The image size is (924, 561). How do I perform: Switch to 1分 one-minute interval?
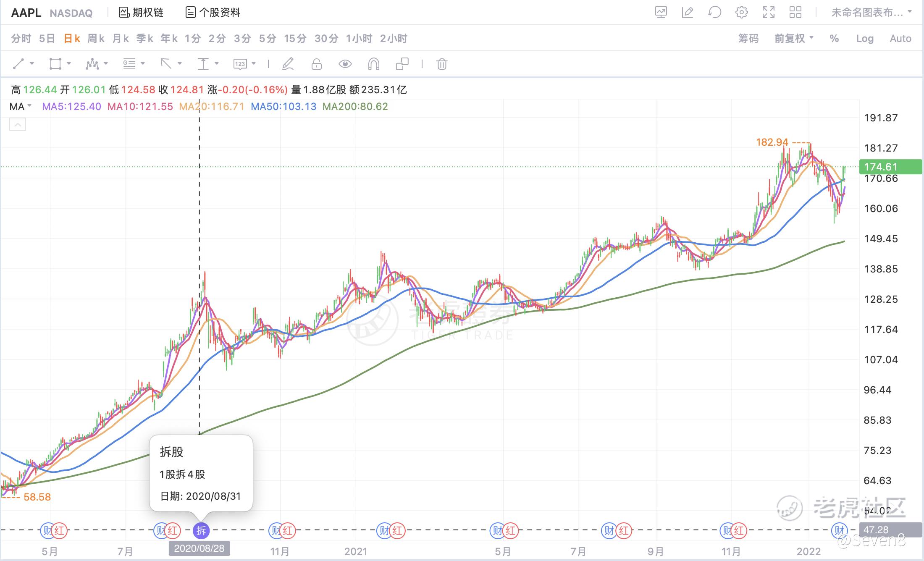click(193, 39)
